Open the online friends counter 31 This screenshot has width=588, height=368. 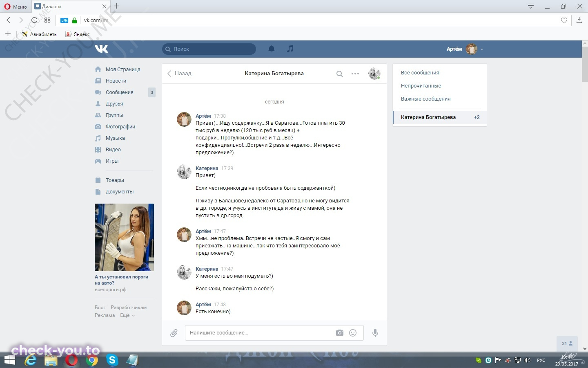pos(567,343)
